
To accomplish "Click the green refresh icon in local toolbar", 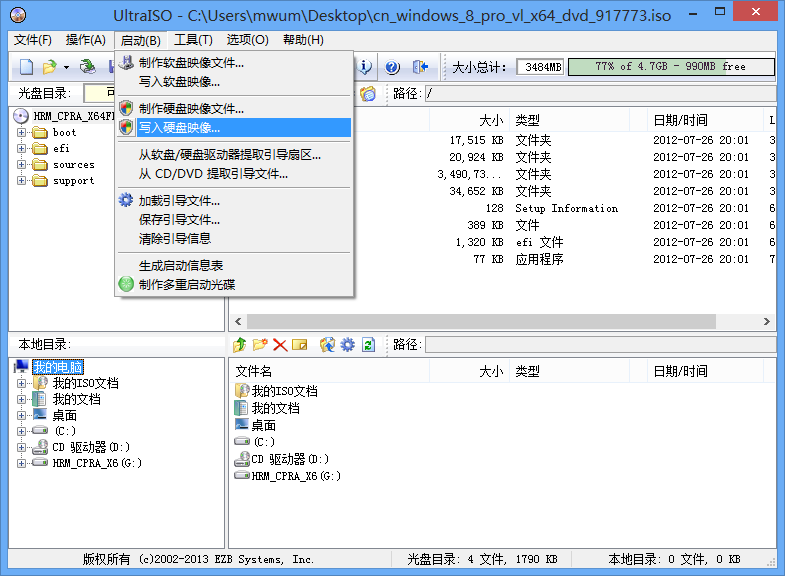I will pyautogui.click(x=368, y=345).
